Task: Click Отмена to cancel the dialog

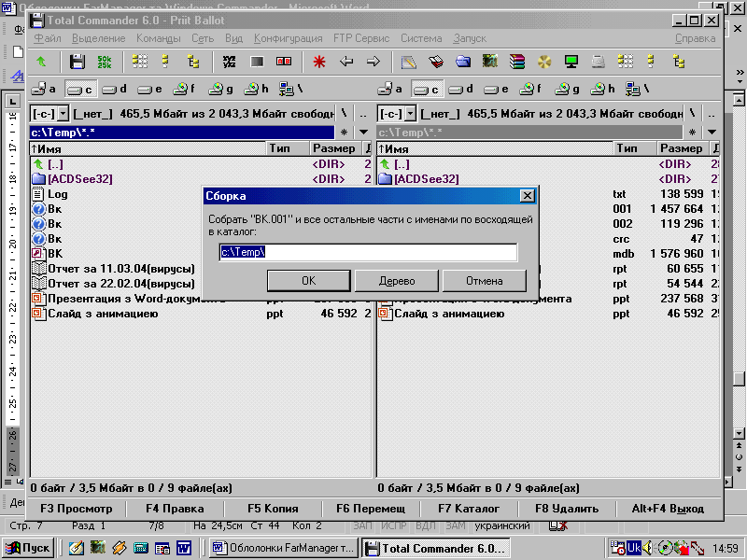Action: click(x=484, y=281)
